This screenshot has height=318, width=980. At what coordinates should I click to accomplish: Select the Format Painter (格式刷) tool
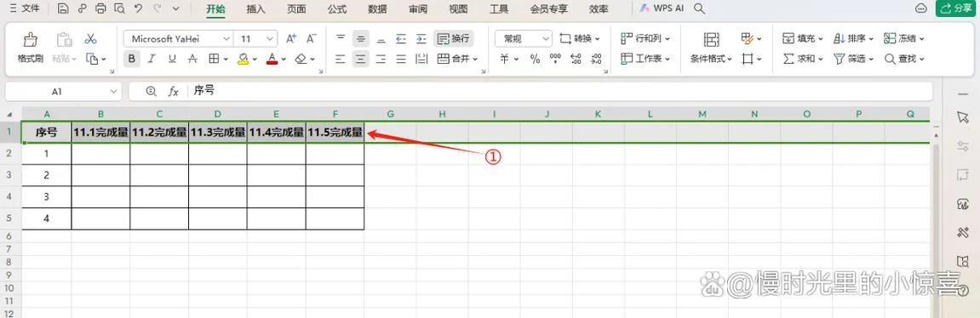tap(30, 48)
